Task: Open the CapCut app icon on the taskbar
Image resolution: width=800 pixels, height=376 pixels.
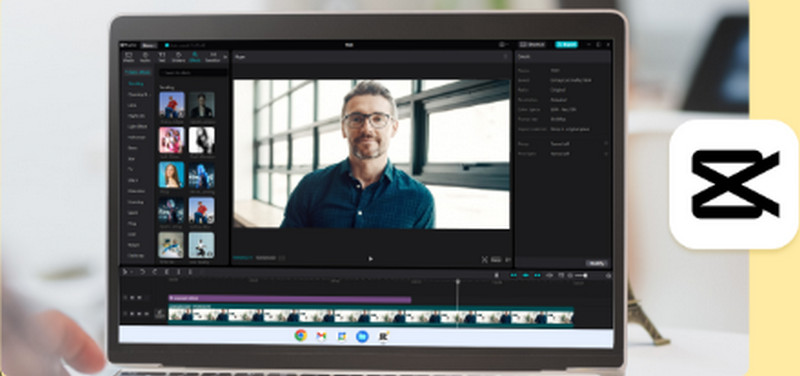Action: 384,336
